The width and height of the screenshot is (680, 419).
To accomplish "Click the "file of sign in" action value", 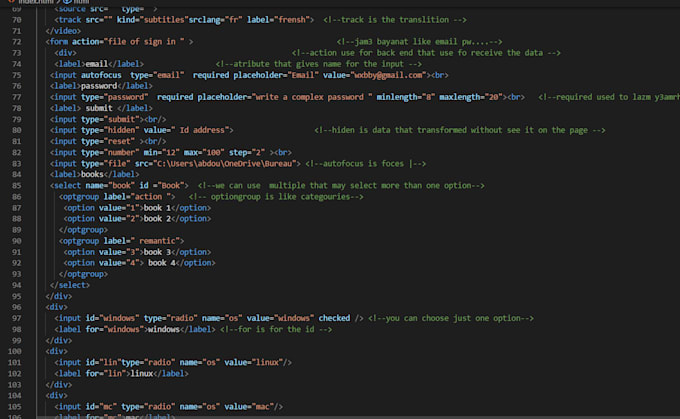I will click(x=144, y=42).
